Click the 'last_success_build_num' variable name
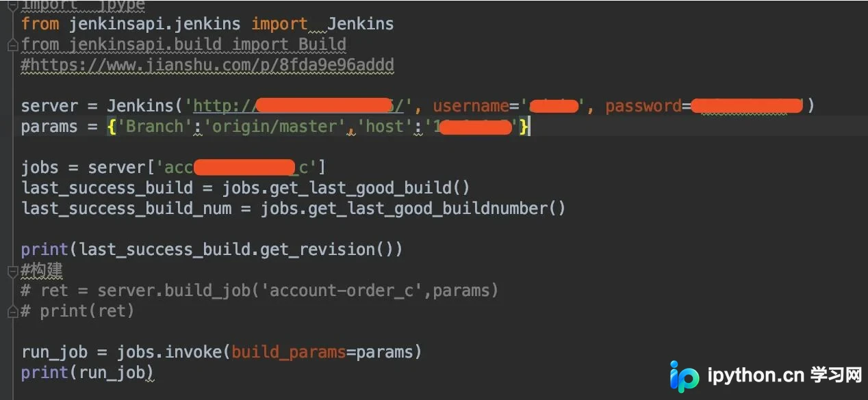The width and height of the screenshot is (868, 400). 126,209
